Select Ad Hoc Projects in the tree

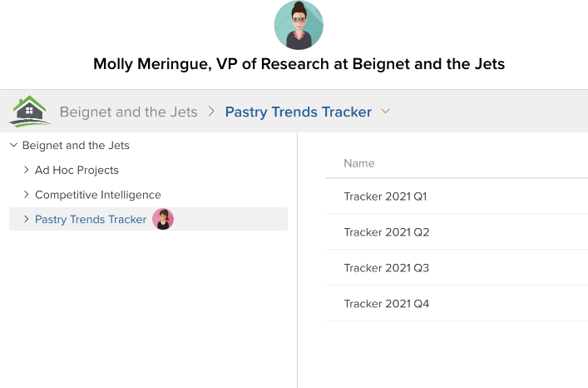[x=77, y=170]
